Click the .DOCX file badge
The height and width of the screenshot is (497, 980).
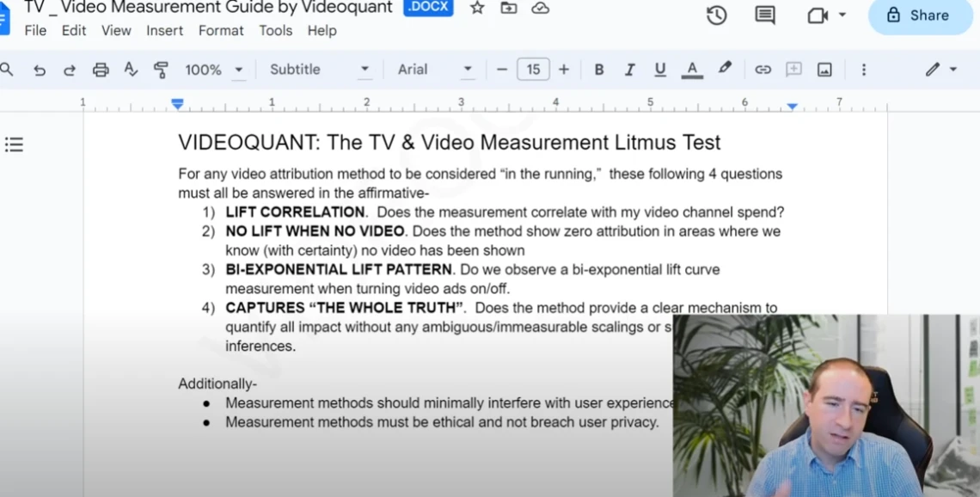click(x=428, y=8)
